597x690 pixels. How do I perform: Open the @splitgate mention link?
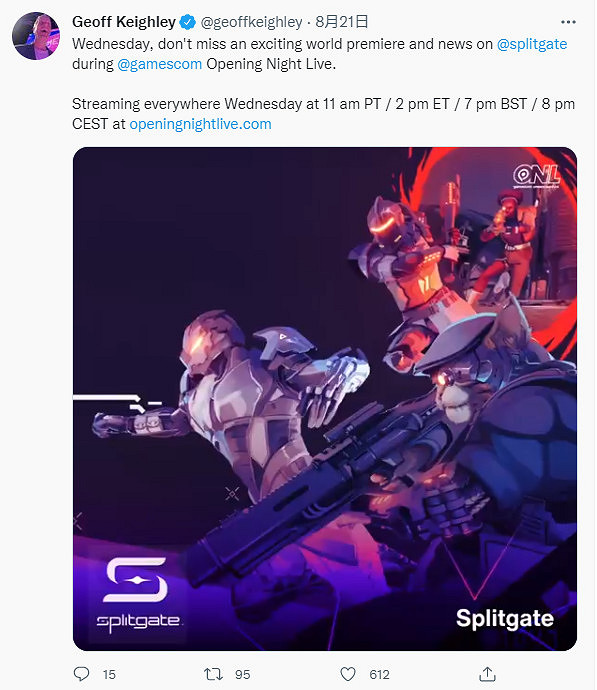532,44
